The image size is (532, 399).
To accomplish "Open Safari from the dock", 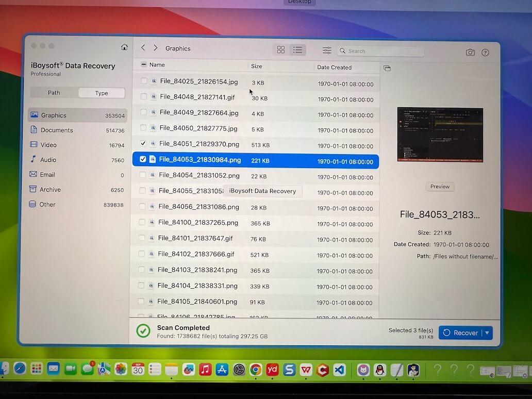I will (x=20, y=369).
